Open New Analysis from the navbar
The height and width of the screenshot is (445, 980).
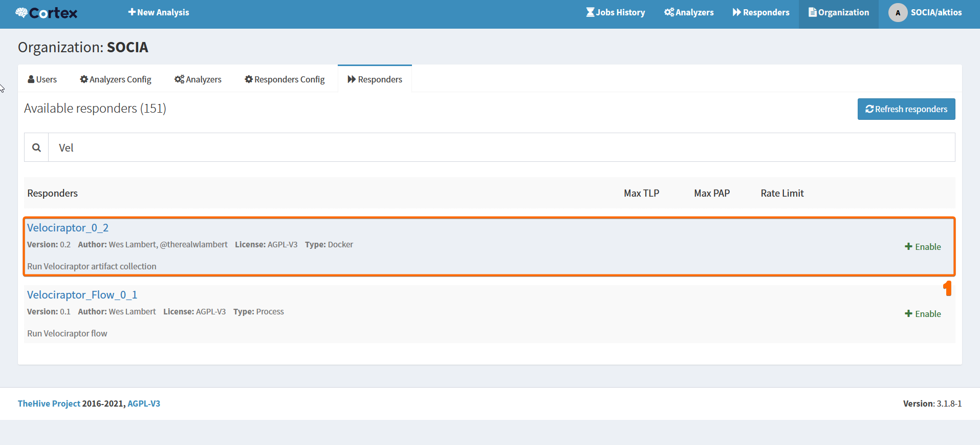click(159, 12)
